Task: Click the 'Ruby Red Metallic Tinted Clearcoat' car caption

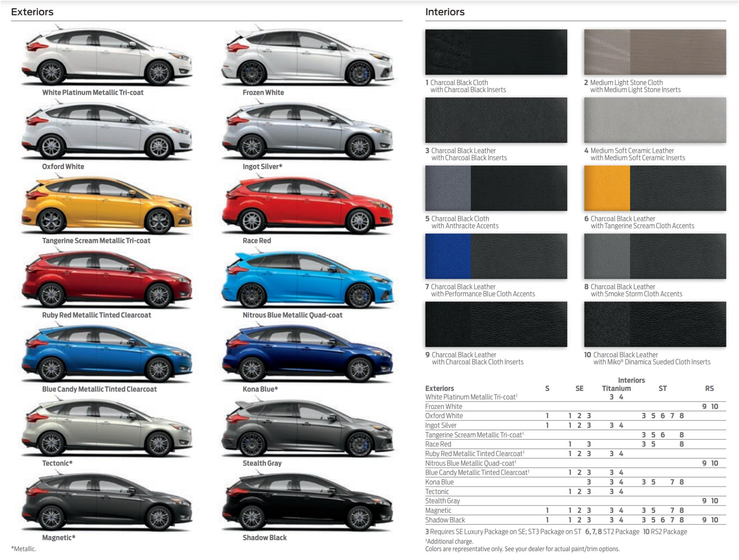Action: pos(96,315)
